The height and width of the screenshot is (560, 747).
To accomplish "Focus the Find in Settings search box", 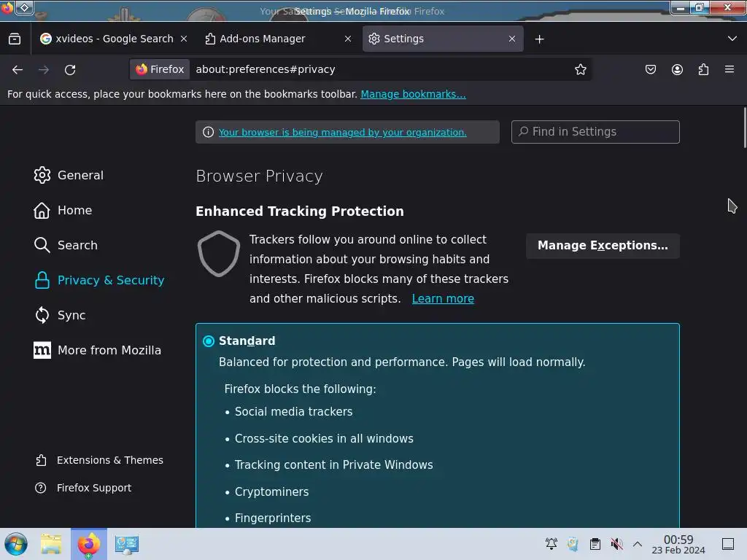I will click(x=595, y=132).
